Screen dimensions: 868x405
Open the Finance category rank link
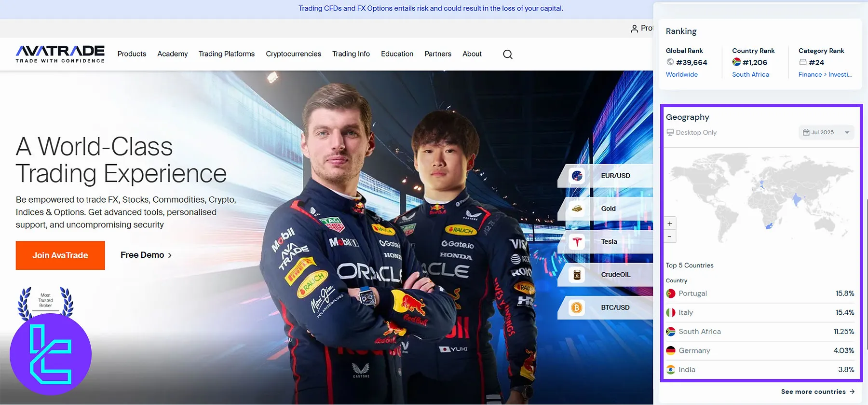coord(825,75)
